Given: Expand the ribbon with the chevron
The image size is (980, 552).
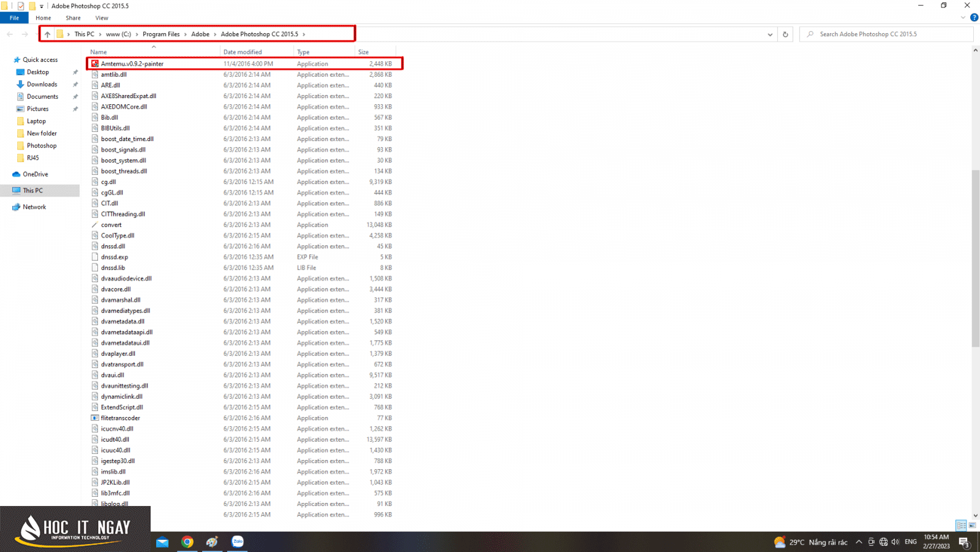Looking at the screenshot, I should point(963,18).
